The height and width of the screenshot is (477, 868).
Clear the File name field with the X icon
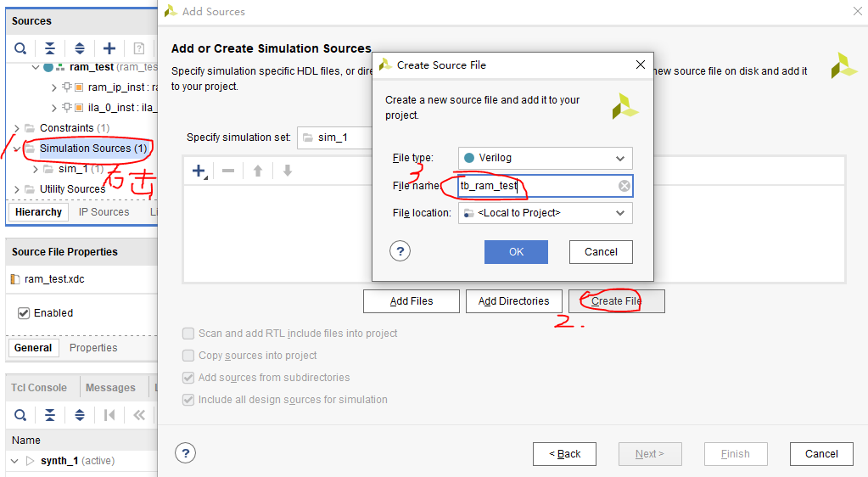tap(624, 186)
